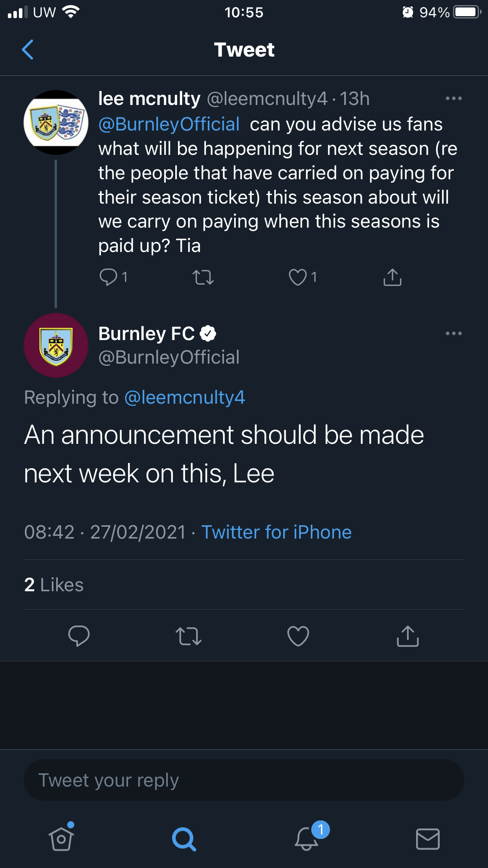Open the Messages envelope tab

tap(427, 839)
